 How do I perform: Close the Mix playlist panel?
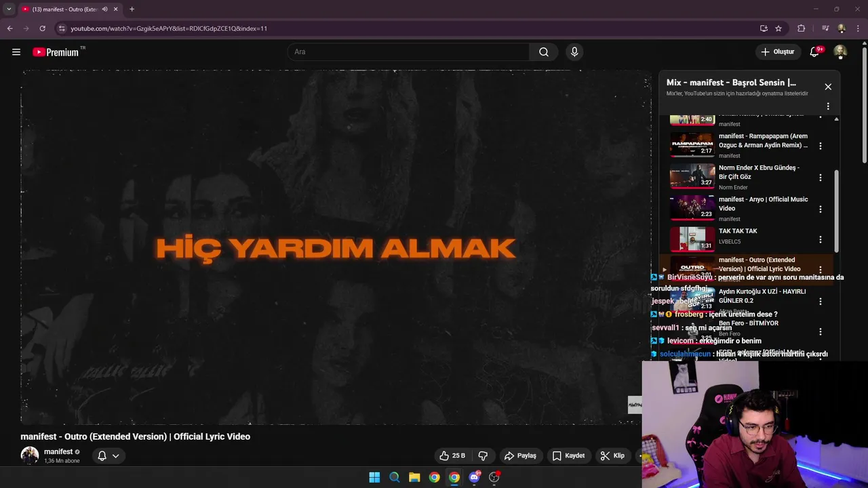[x=828, y=87]
